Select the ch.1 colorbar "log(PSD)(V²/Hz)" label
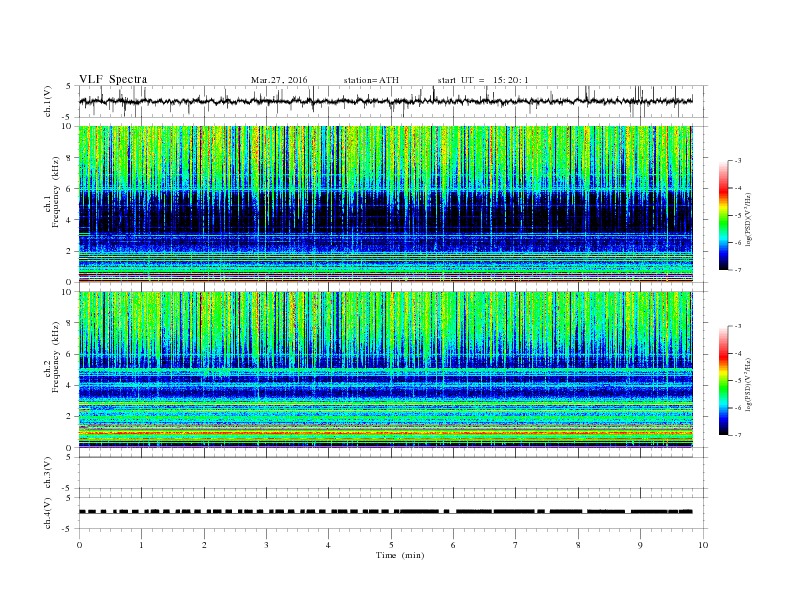 click(x=749, y=219)
